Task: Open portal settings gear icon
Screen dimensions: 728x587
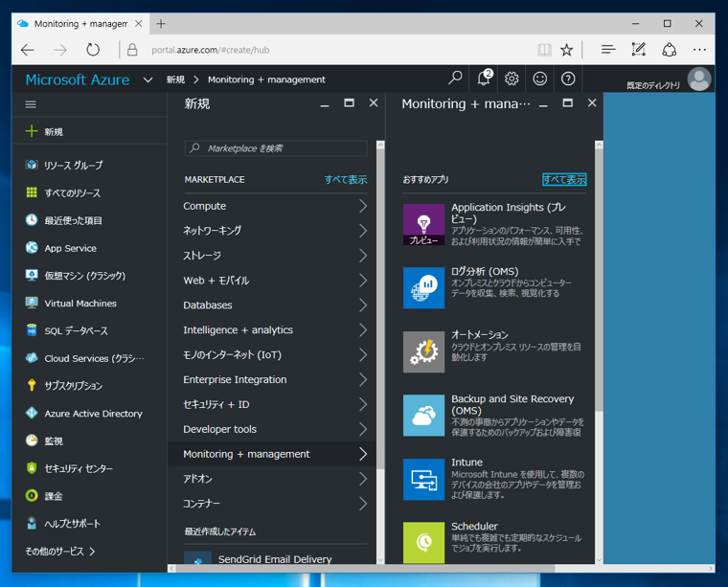Action: [x=512, y=79]
